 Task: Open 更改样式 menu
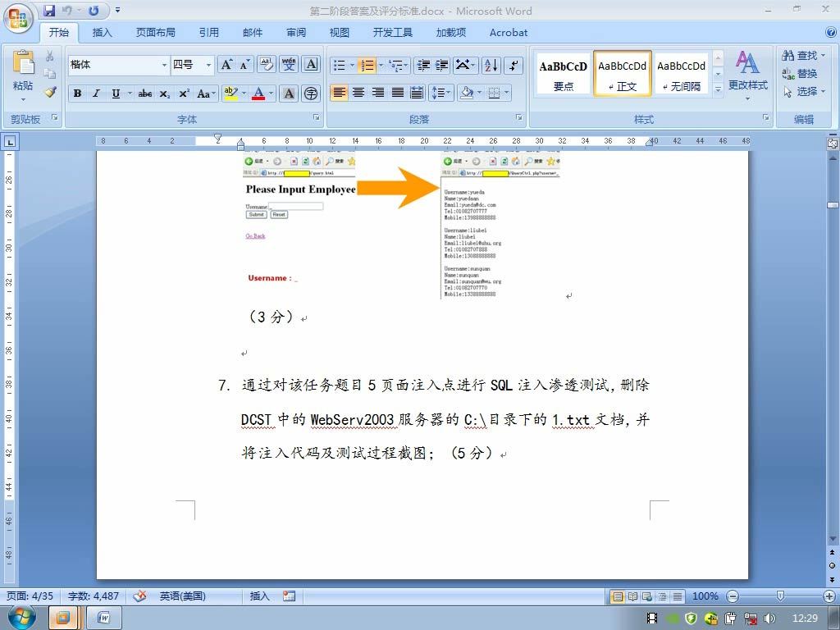(748, 75)
